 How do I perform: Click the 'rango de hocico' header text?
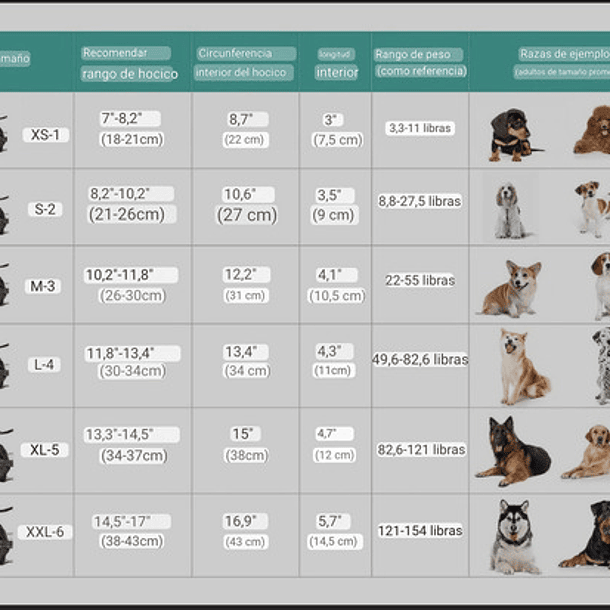(130, 74)
